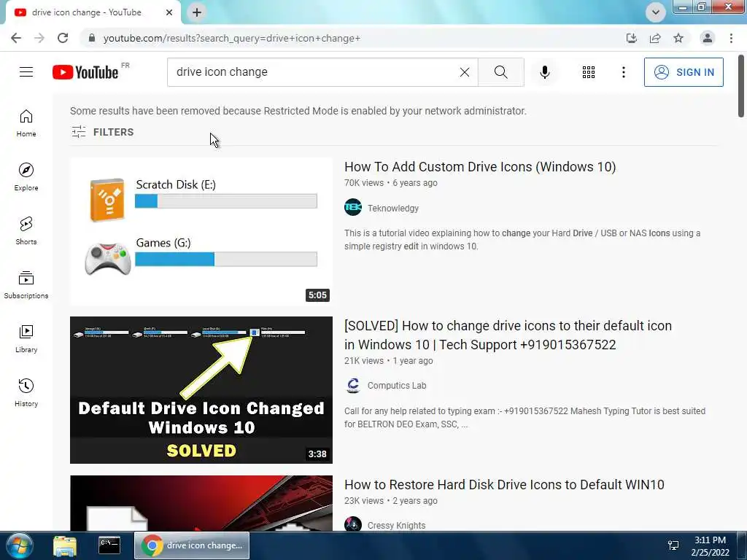Open Explore in the sidebar
This screenshot has height=560, width=747.
[26, 176]
